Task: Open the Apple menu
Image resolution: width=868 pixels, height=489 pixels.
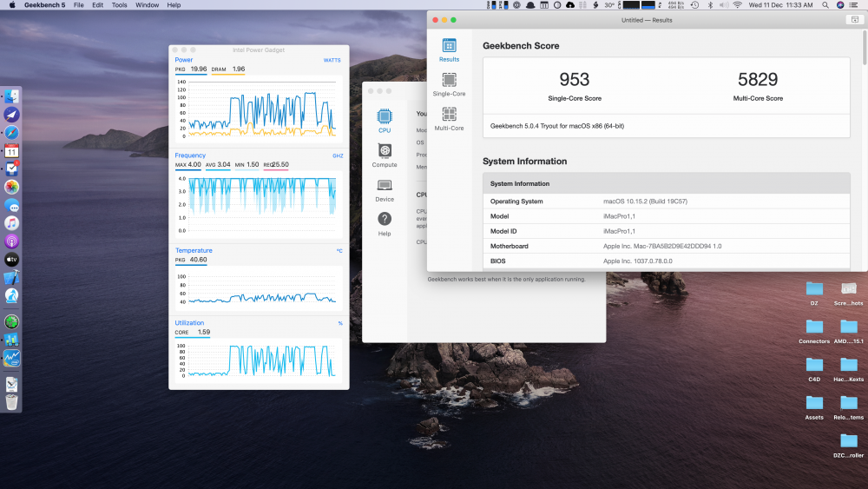Action: tap(11, 5)
